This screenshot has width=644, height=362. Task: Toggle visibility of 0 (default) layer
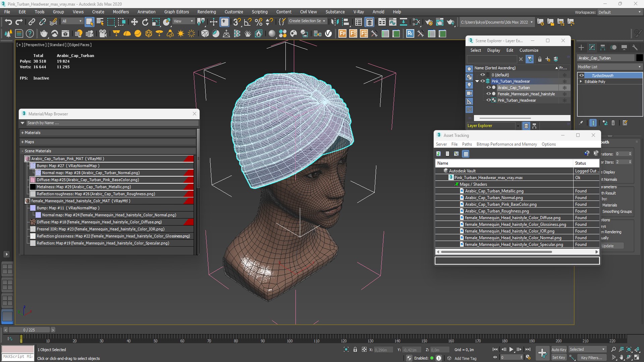coord(482,75)
